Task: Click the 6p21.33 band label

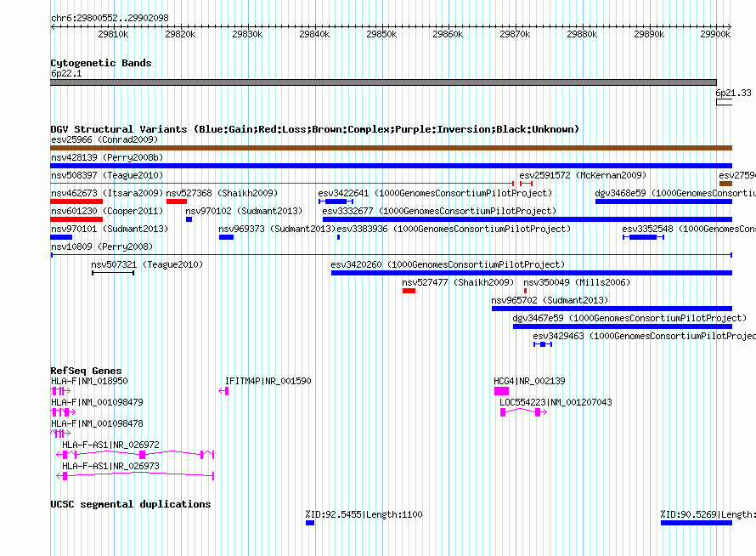Action: [733, 93]
